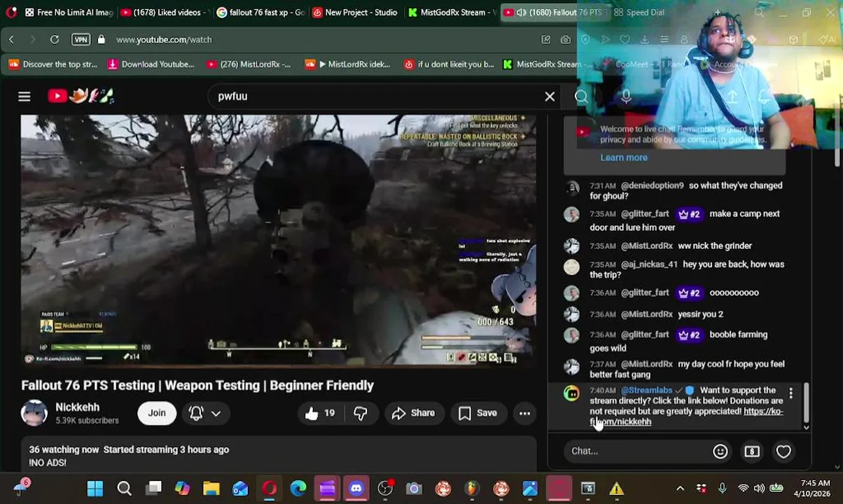
Task: Switch to the New Project - Studio tab
Action: (355, 13)
